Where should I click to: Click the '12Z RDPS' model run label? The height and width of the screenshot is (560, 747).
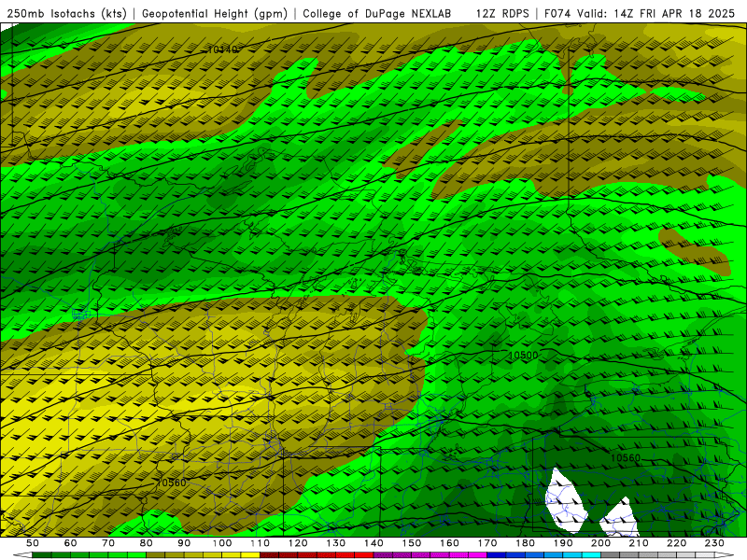[502, 14]
